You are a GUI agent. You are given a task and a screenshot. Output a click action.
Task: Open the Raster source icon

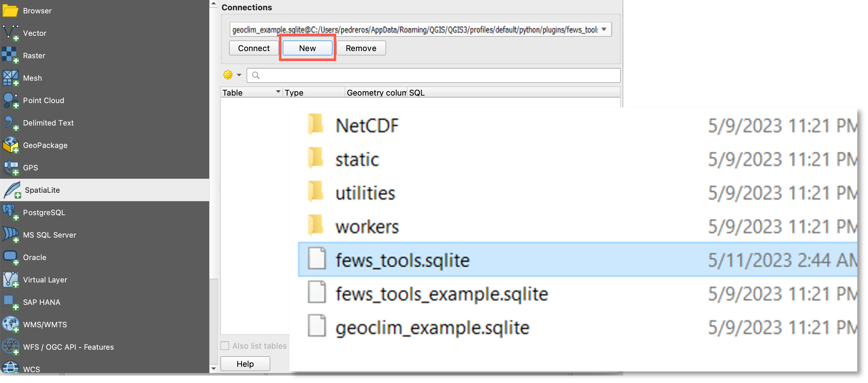tap(11, 55)
